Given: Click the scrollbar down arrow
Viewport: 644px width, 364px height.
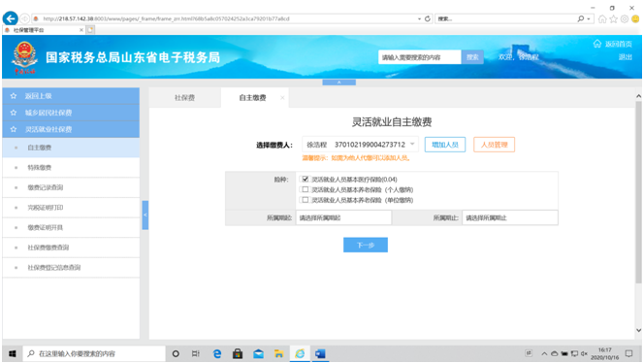Looking at the screenshot, I should coord(638,330).
